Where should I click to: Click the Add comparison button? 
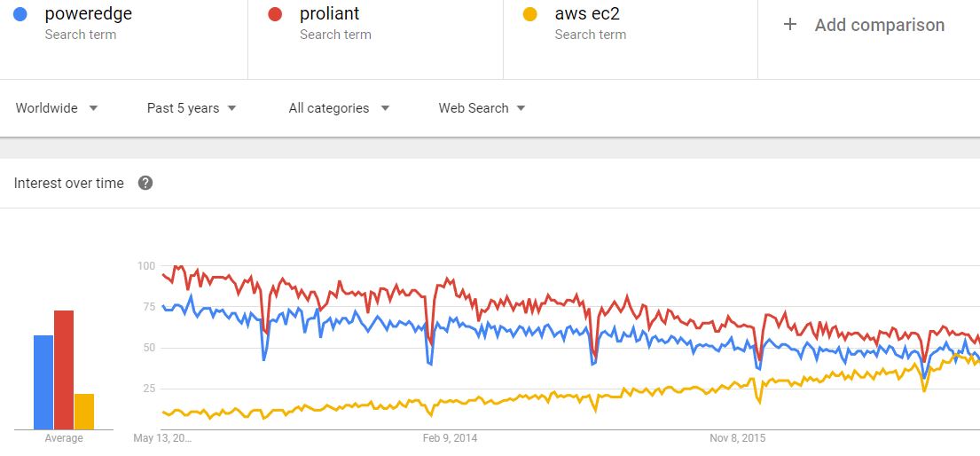point(879,25)
